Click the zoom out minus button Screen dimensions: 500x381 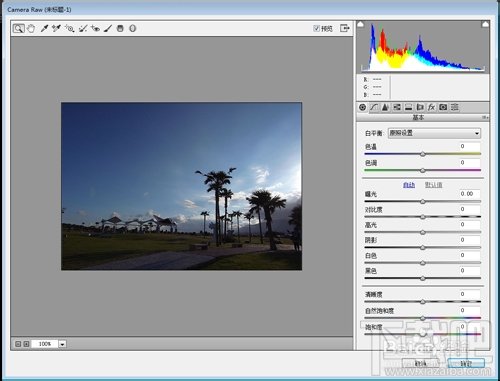[18, 344]
